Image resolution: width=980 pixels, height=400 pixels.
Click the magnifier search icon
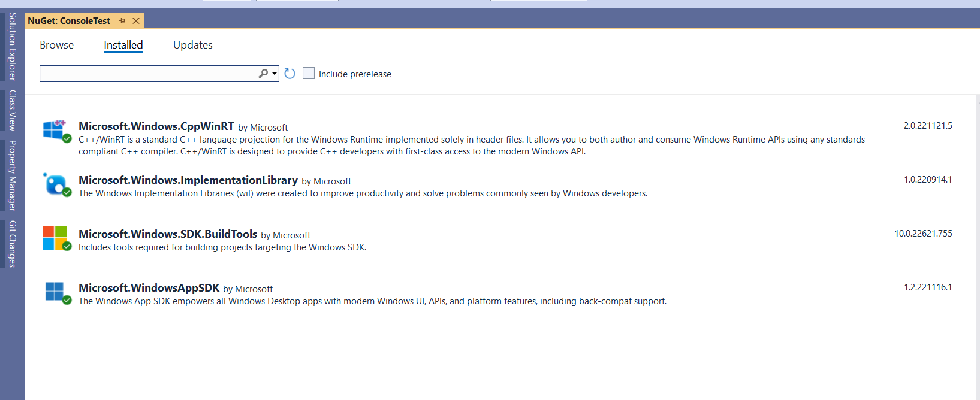(263, 74)
